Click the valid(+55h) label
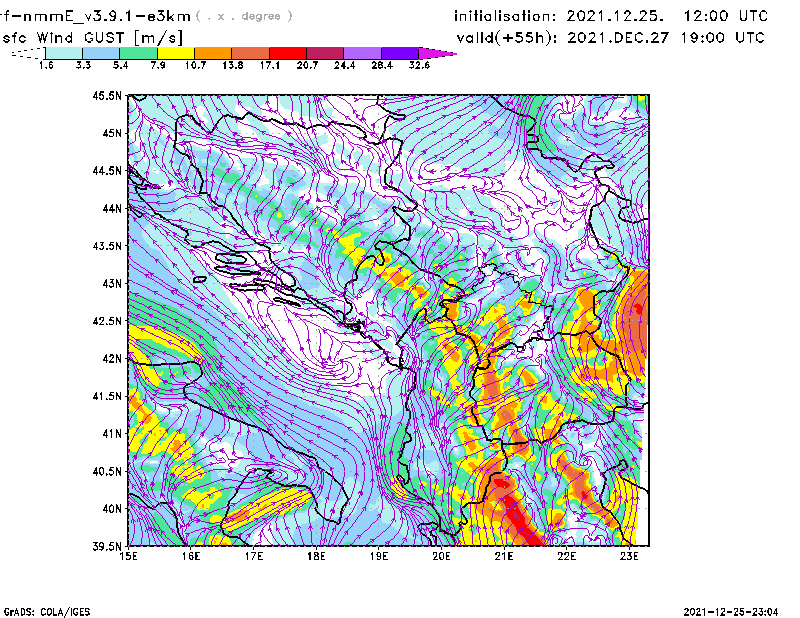This screenshot has height=618, width=800. [x=507, y=38]
